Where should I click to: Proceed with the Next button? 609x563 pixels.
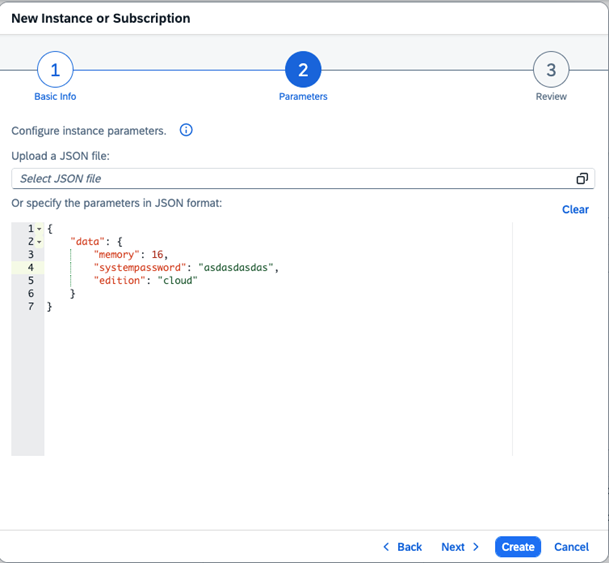coord(461,547)
